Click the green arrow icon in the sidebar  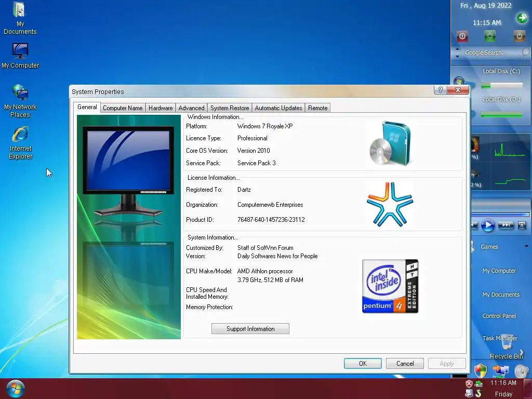(x=522, y=18)
